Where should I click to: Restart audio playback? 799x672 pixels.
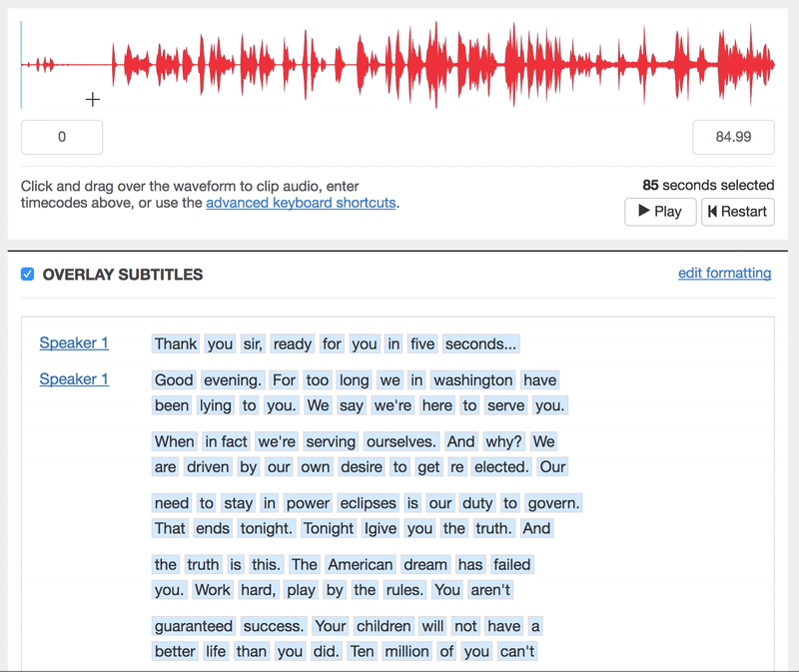[x=737, y=212]
